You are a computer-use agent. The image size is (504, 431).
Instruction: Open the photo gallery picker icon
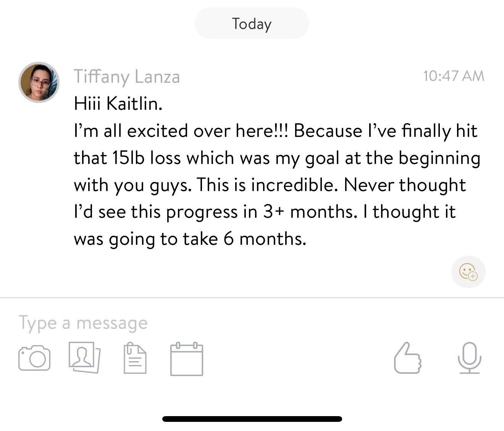(x=84, y=357)
